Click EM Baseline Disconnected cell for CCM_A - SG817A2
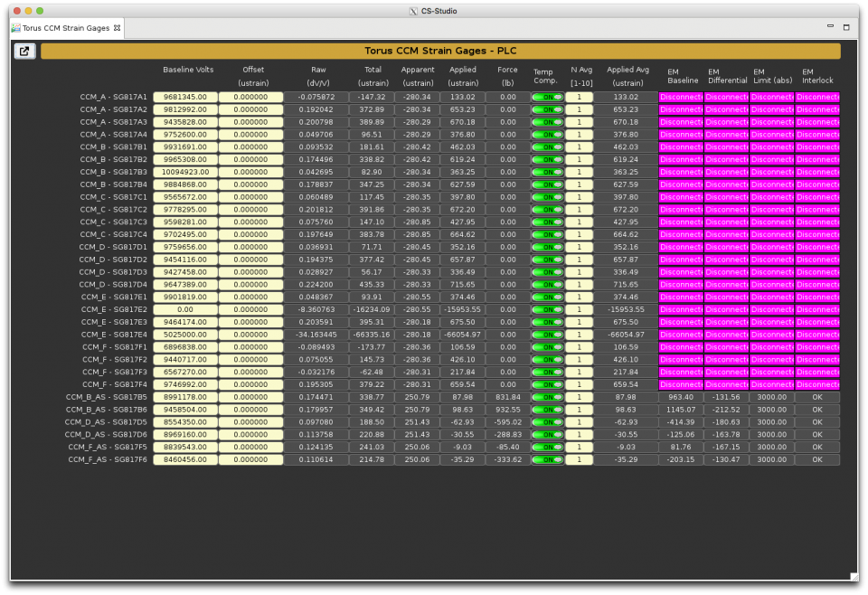This screenshot has width=868, height=595. [x=681, y=109]
